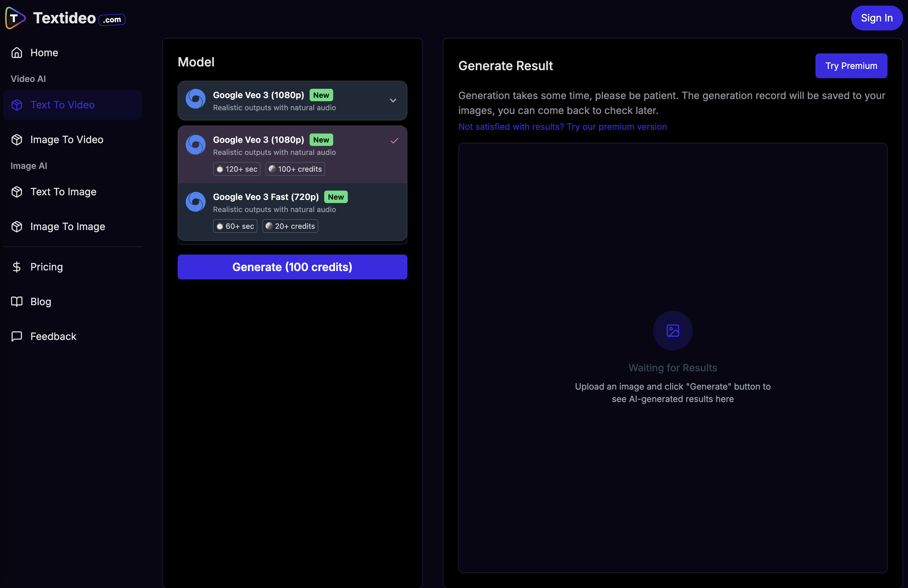The height and width of the screenshot is (588, 908).
Task: Navigate to Image To Image in the sidebar
Action: [x=72, y=227]
